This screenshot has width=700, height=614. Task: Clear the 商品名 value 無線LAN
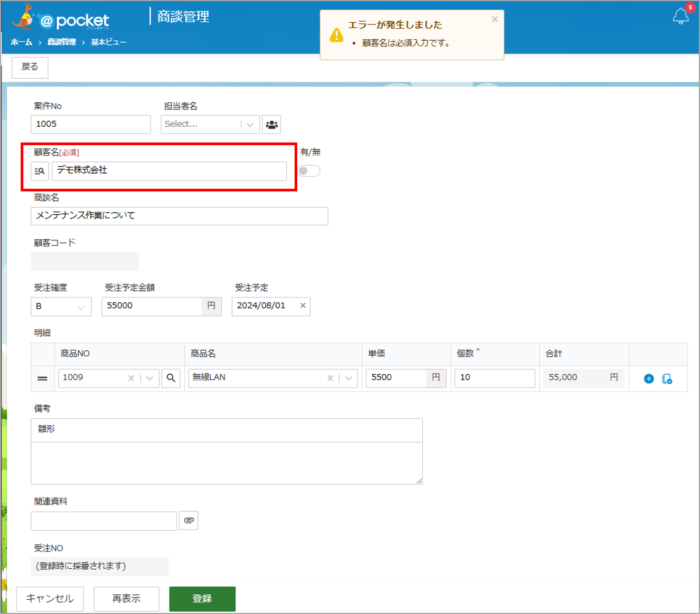click(x=330, y=378)
